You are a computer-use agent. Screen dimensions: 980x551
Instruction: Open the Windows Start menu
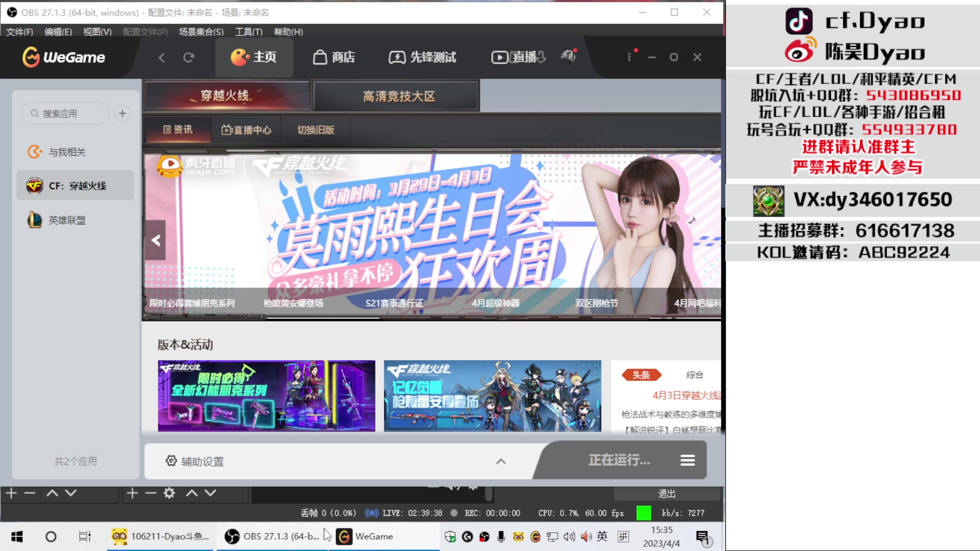(x=17, y=537)
